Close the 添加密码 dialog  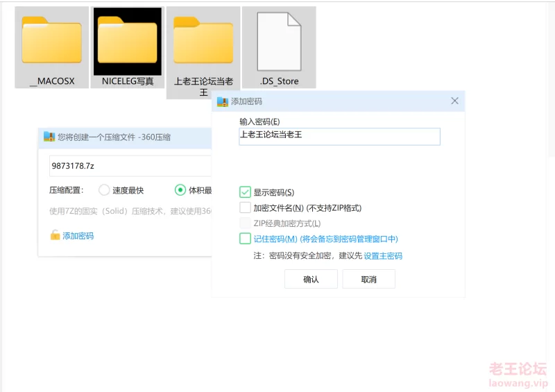454,101
